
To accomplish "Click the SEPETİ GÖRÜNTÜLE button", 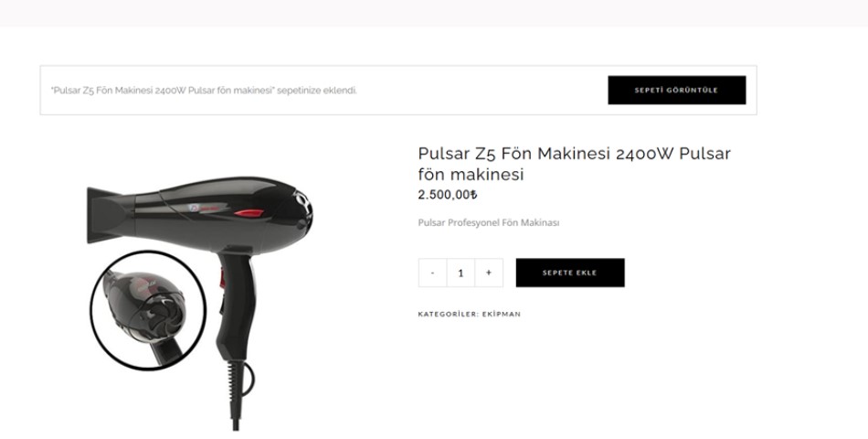I will (676, 90).
